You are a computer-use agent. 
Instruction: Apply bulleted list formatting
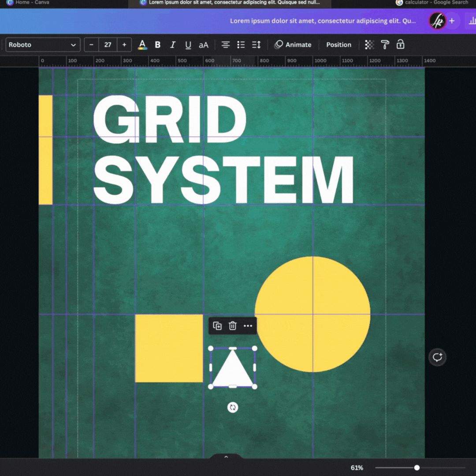click(241, 45)
